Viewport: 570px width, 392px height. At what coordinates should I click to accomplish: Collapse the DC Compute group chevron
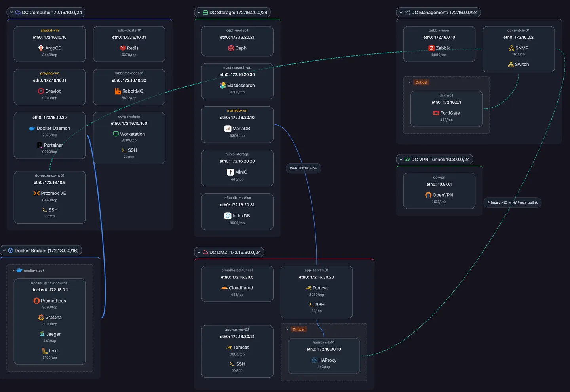[11, 13]
